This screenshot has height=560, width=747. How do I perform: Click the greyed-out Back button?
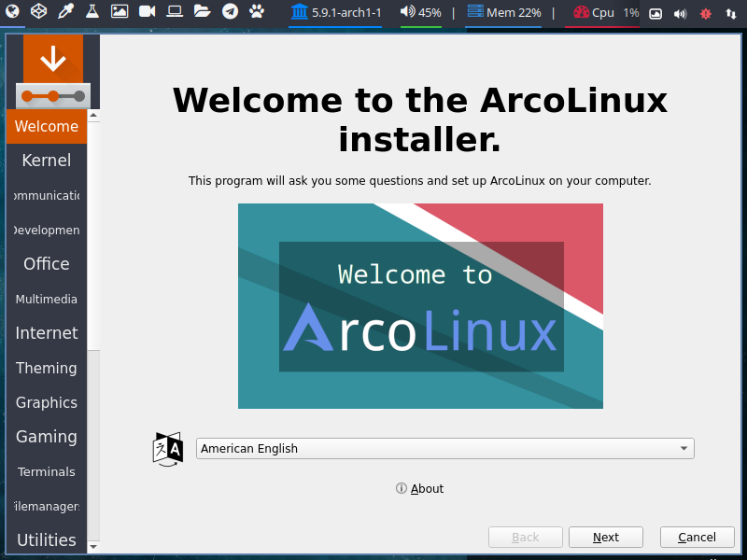coord(526,538)
